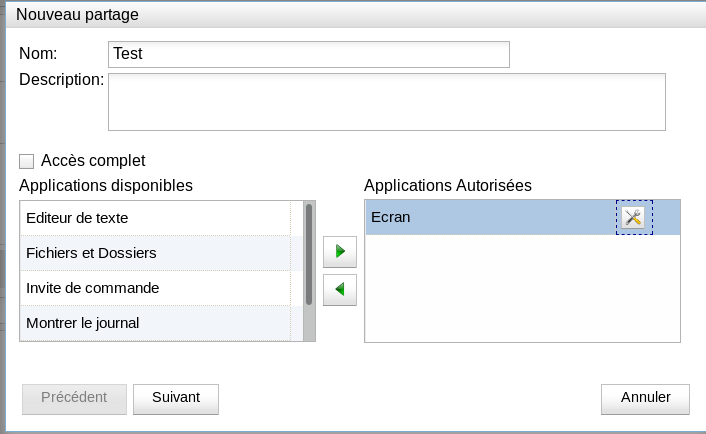
Task: Select Editeur de texte in available applications
Action: point(155,218)
